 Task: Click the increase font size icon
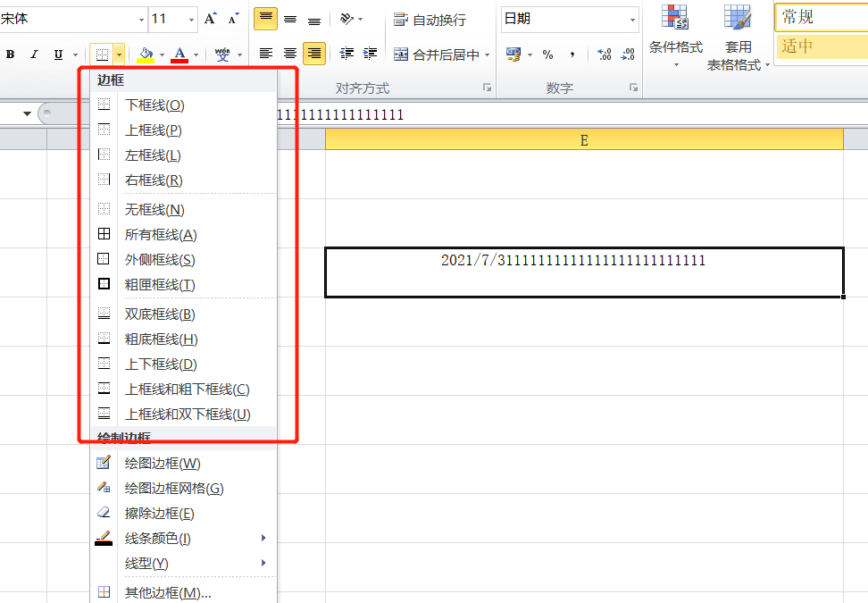point(210,19)
